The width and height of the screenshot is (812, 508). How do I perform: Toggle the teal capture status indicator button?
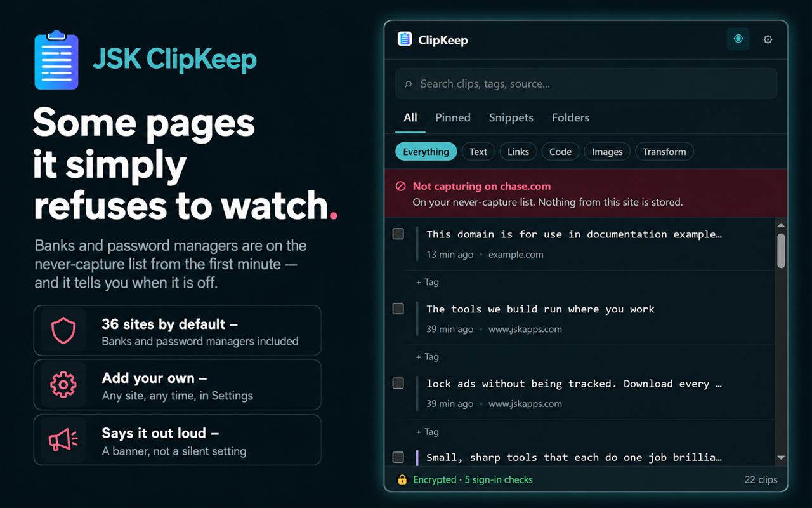[x=738, y=39]
